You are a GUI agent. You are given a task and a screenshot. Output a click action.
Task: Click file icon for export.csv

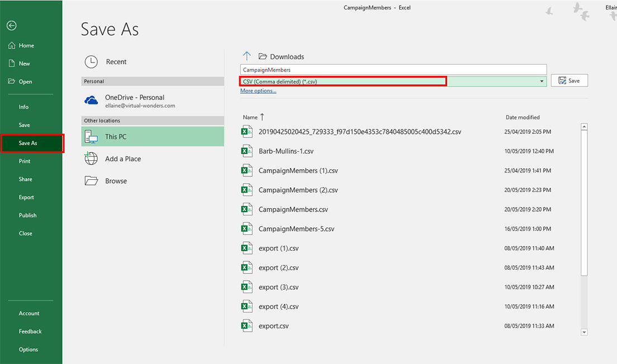(x=246, y=326)
